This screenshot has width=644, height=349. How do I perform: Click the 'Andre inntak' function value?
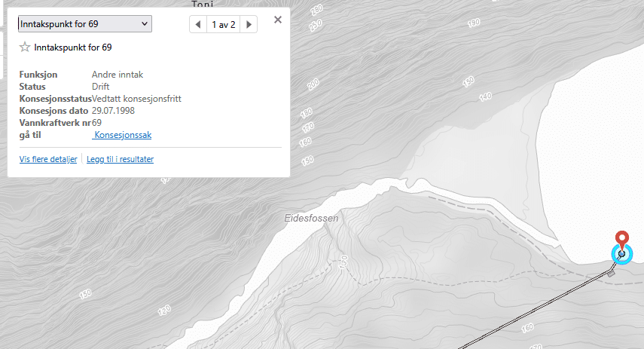(117, 75)
